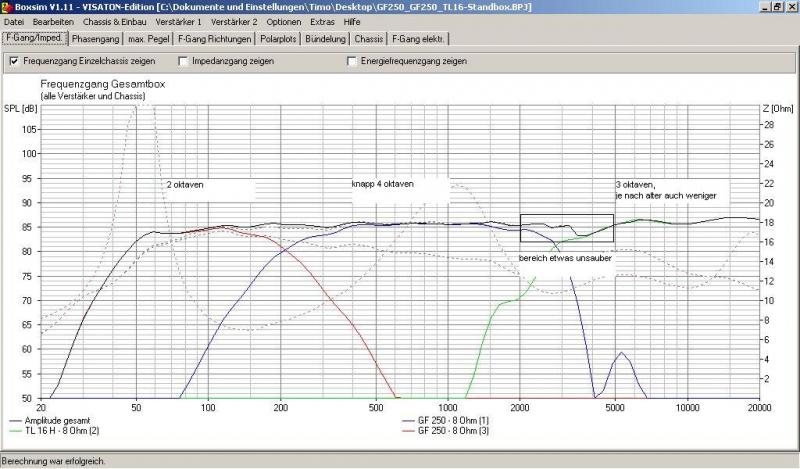The height and width of the screenshot is (469, 800).
Task: Go to the Bündelung tab
Action: point(327,39)
